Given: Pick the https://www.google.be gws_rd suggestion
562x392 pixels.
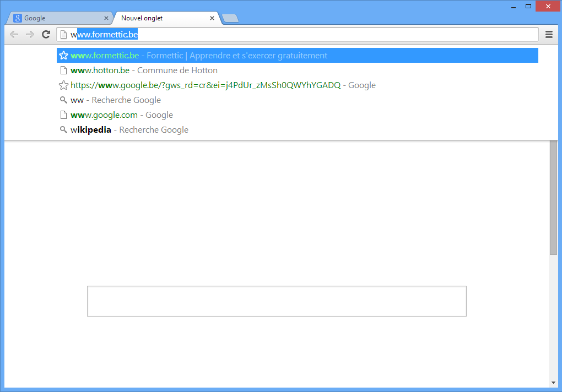Looking at the screenshot, I should pyautogui.click(x=298, y=85).
